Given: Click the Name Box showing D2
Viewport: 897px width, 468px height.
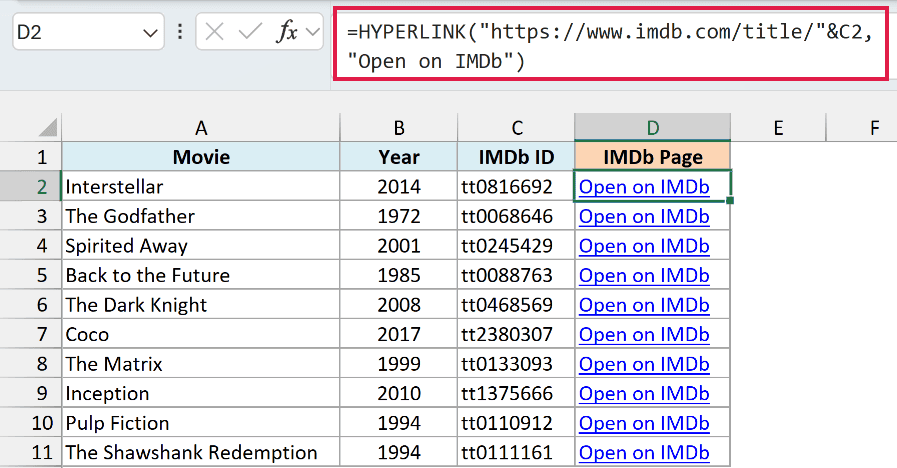Looking at the screenshot, I should click(x=88, y=32).
